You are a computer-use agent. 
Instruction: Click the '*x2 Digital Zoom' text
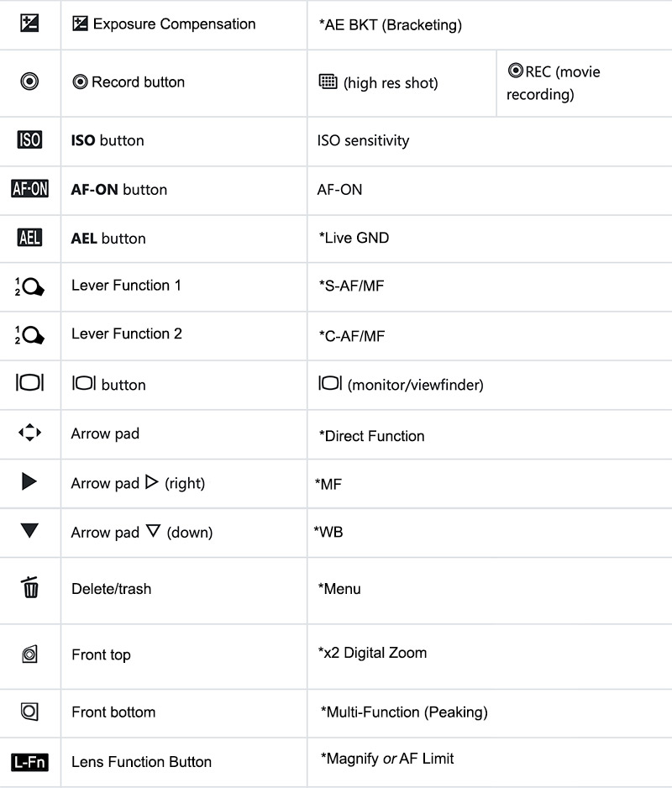point(373,653)
